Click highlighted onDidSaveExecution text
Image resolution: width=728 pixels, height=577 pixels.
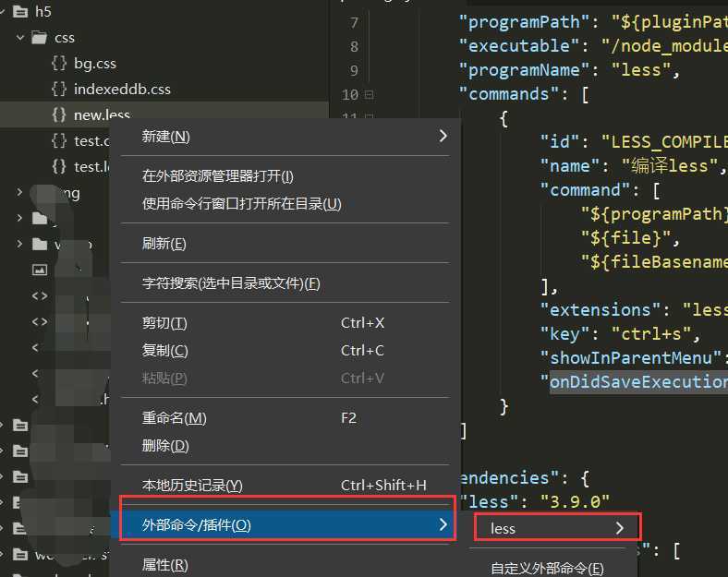[x=638, y=381]
